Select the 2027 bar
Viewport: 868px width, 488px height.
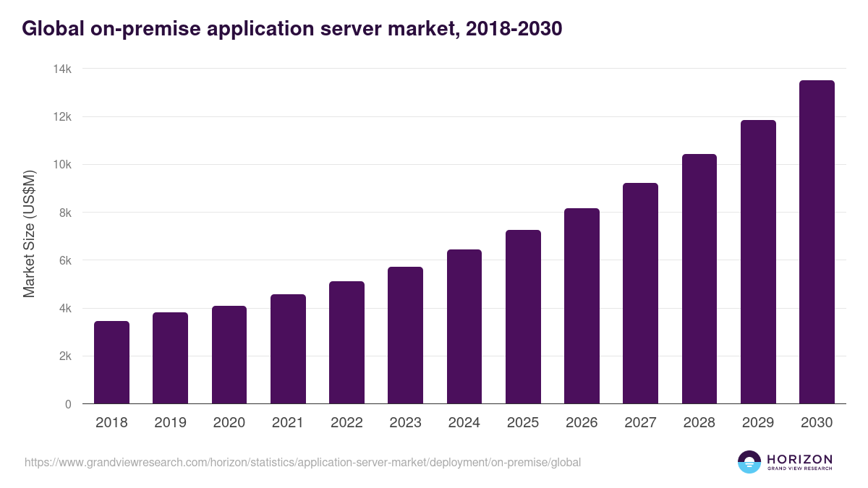(640, 294)
